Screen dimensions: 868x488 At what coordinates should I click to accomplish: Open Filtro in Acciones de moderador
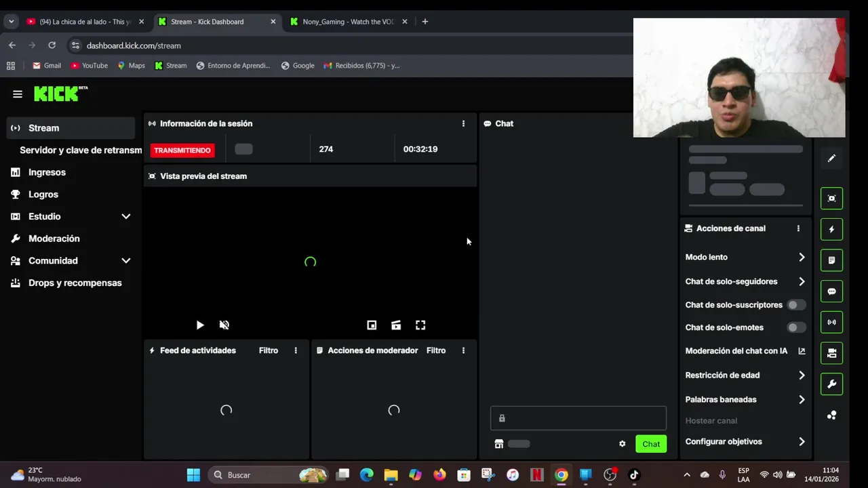[436, 350]
